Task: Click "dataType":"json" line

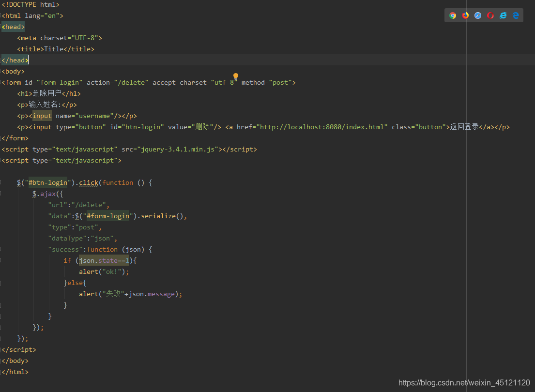Action: pyautogui.click(x=83, y=239)
